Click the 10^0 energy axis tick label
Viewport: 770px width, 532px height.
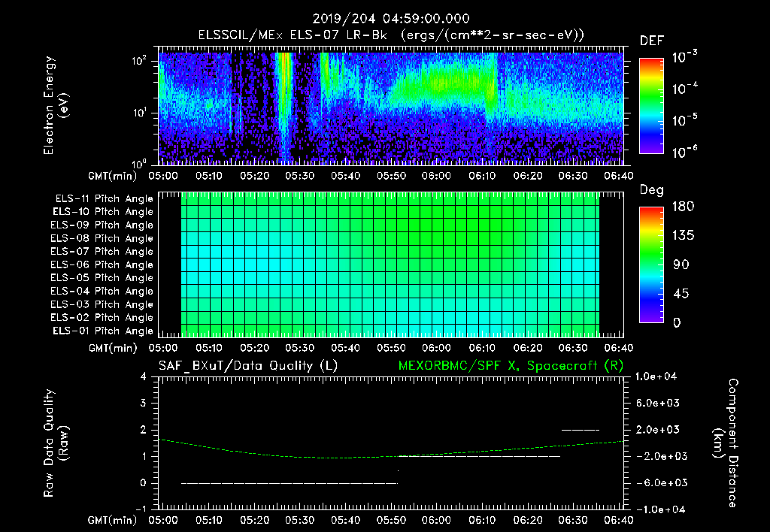coord(139,163)
